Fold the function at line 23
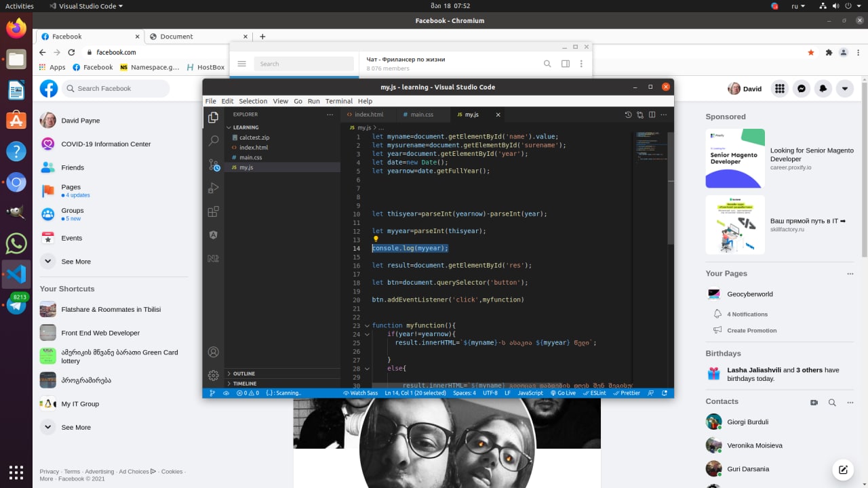This screenshot has width=868, height=488. point(367,325)
